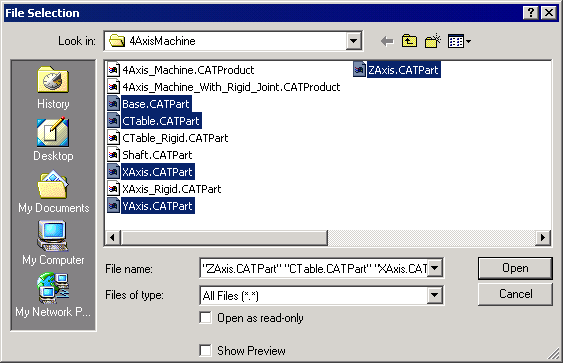Select the XAxis.CATPart file name
This screenshot has width=563, height=363.
pyautogui.click(x=158, y=172)
